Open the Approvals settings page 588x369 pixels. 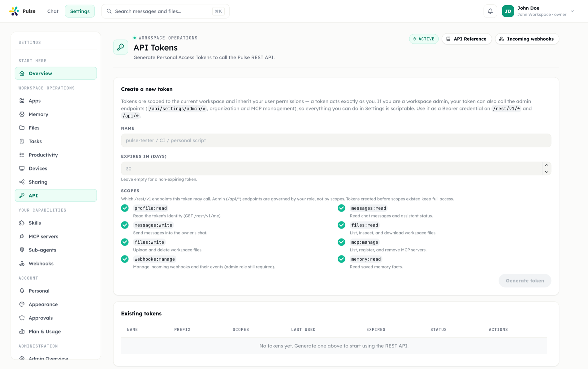[x=56, y=318]
